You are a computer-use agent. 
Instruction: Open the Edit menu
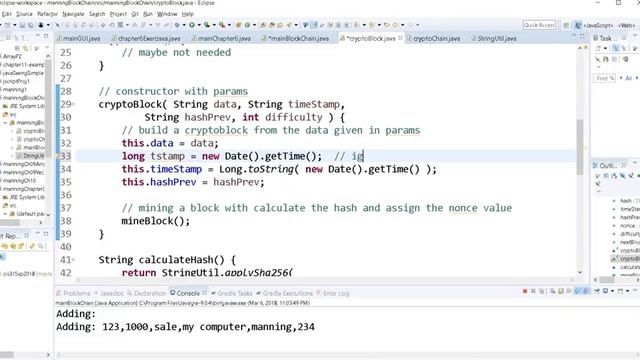pos(7,14)
